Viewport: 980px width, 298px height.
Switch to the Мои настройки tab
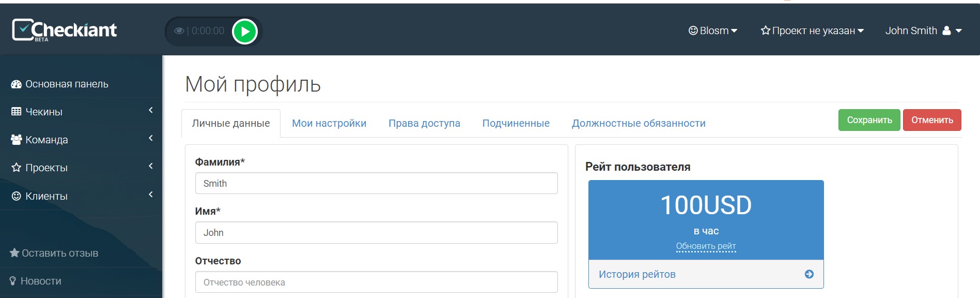coord(329,123)
